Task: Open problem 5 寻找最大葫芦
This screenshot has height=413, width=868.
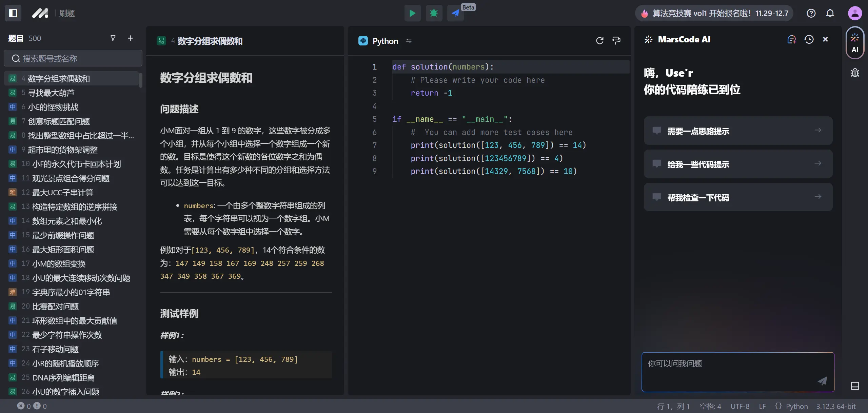Action: 71,93
